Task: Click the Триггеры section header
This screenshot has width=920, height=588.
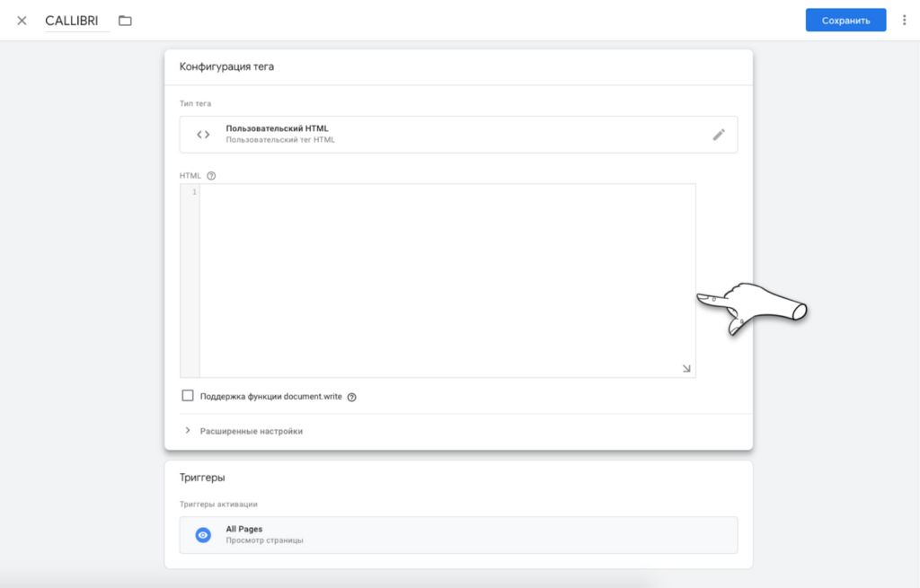Action: pyautogui.click(x=202, y=478)
